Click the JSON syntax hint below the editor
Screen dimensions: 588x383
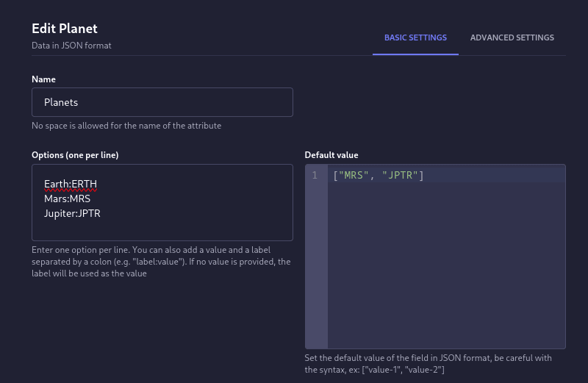point(428,363)
